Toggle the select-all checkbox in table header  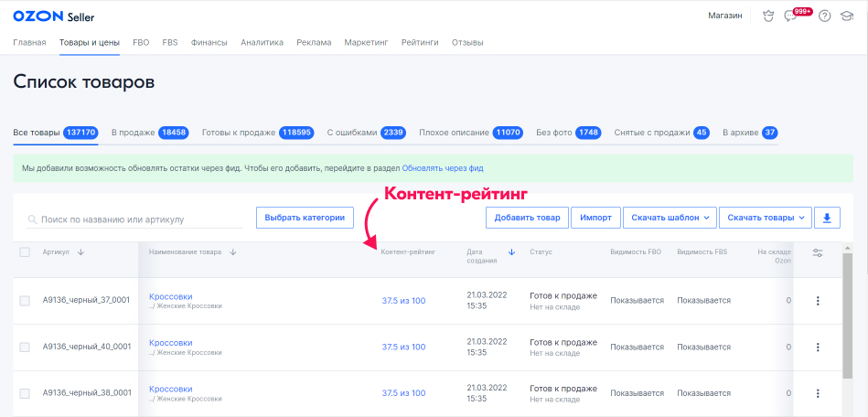point(25,252)
